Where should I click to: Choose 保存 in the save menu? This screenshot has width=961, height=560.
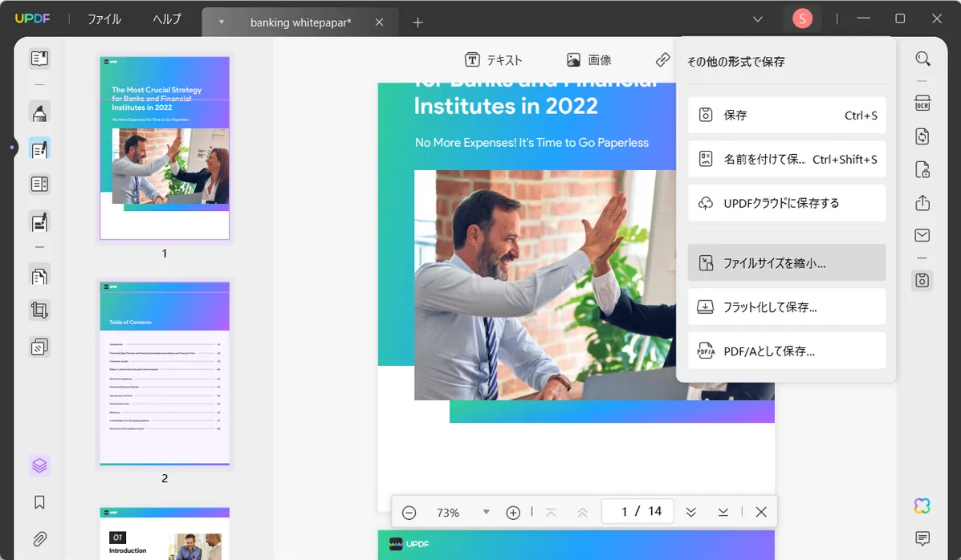coord(787,116)
